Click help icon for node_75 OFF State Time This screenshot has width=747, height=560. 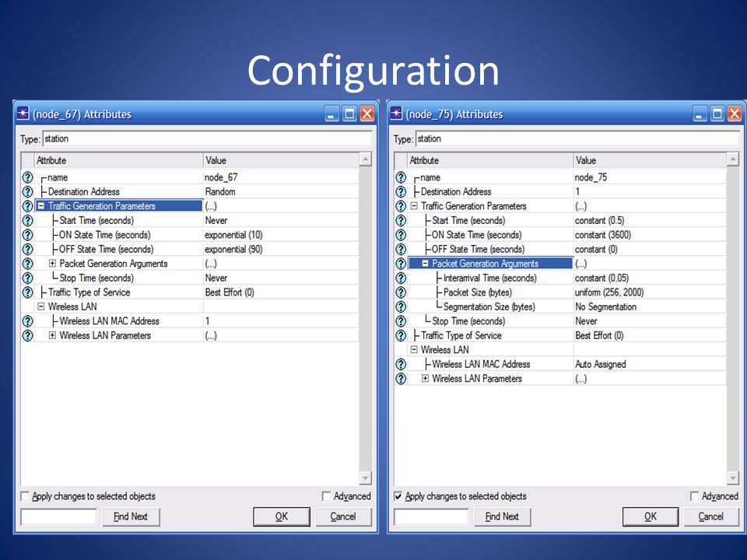402,249
